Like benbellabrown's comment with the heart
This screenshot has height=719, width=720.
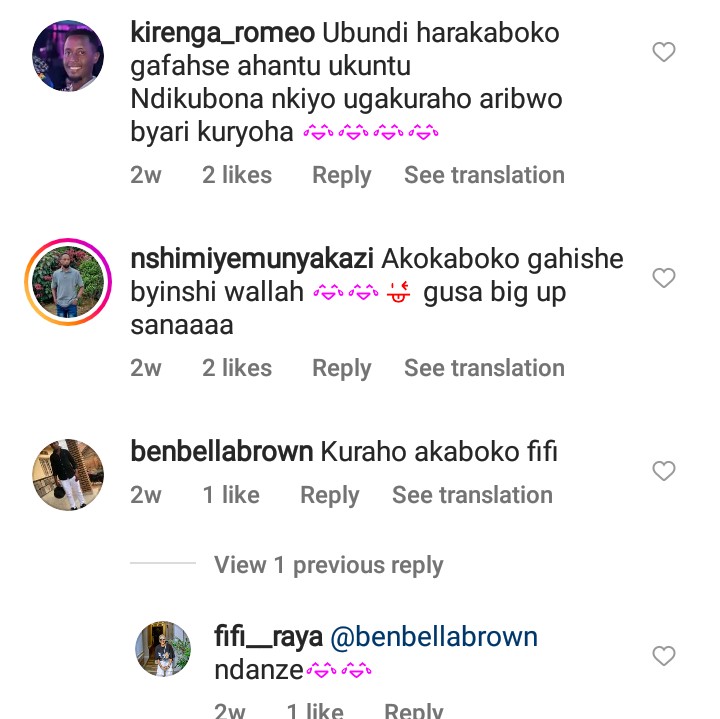click(664, 470)
